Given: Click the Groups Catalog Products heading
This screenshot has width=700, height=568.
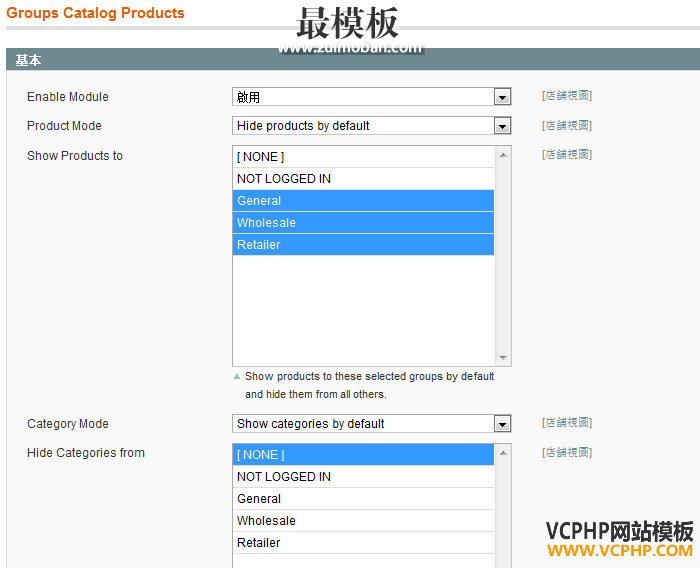Looking at the screenshot, I should (x=95, y=13).
